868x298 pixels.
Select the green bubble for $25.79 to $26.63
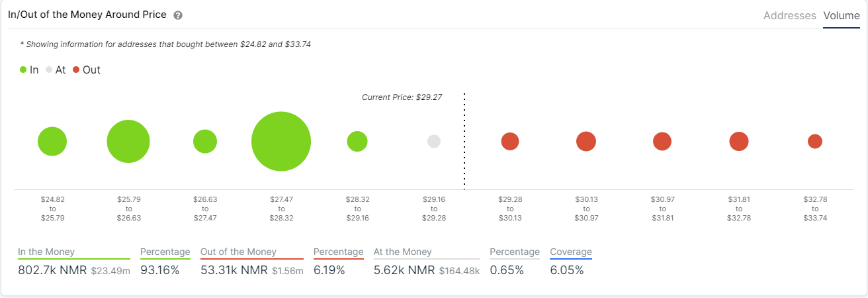pyautogui.click(x=128, y=142)
